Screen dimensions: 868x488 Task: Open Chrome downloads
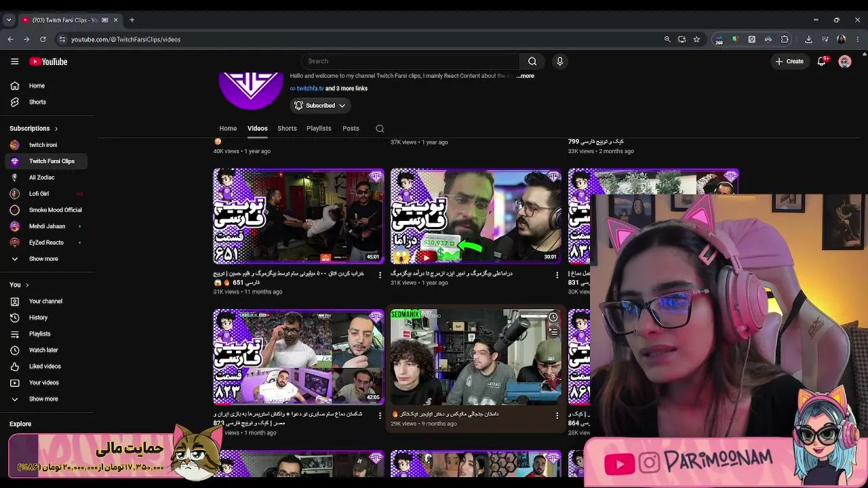coord(808,39)
